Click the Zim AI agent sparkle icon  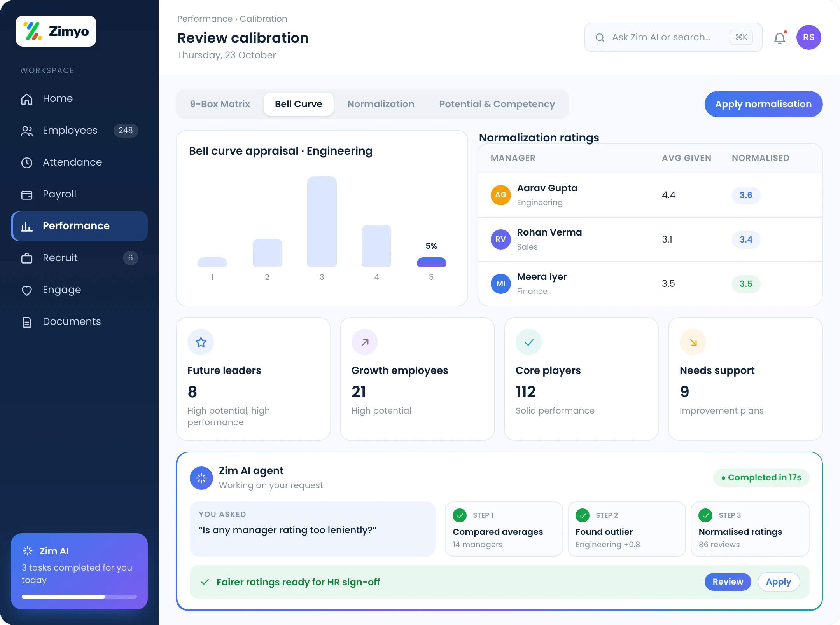coord(201,478)
